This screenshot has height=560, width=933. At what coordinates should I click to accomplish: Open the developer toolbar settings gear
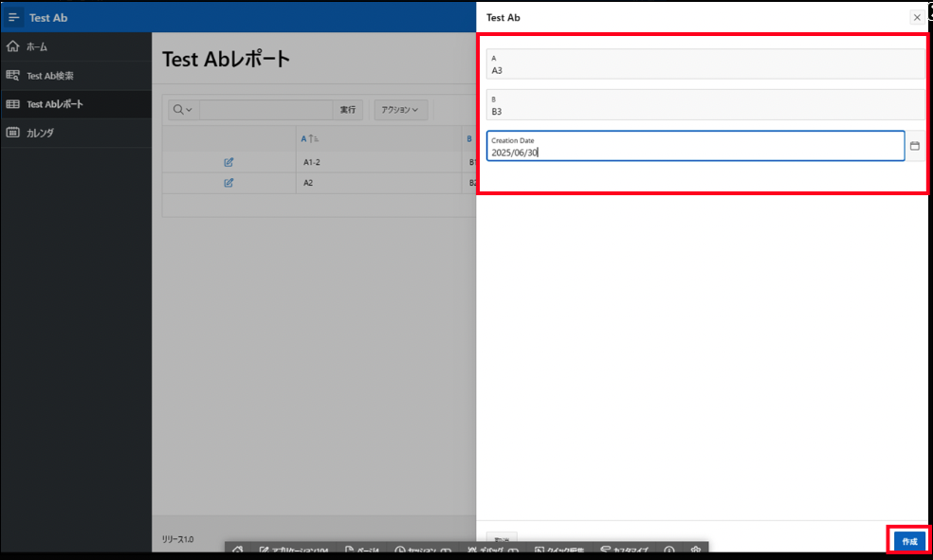point(695,551)
